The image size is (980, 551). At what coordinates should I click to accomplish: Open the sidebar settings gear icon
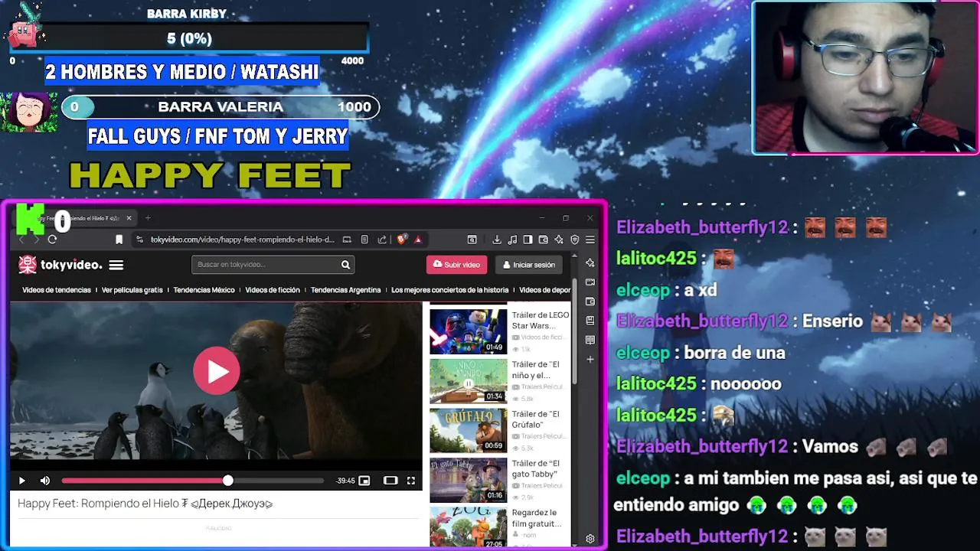pyautogui.click(x=590, y=539)
